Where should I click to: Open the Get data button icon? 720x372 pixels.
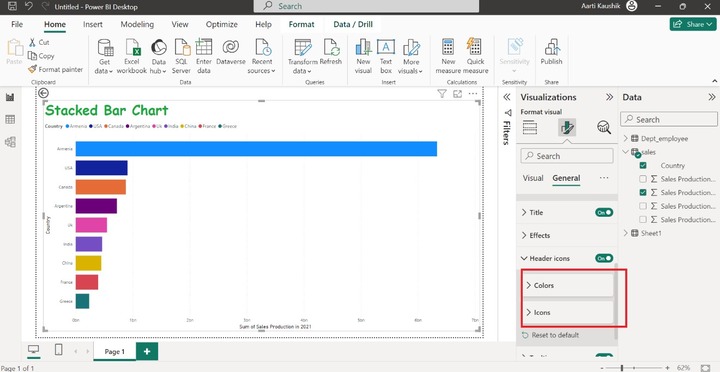click(105, 47)
